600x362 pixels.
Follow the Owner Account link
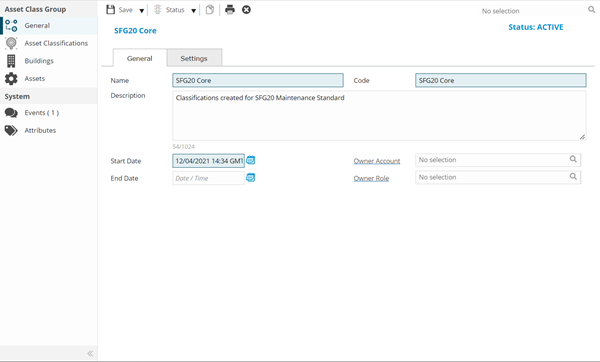[377, 161]
